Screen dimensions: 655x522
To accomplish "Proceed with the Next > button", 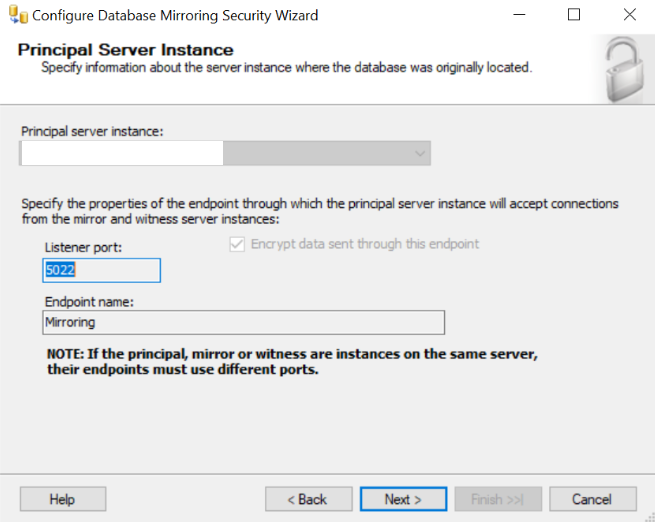I will [x=402, y=499].
